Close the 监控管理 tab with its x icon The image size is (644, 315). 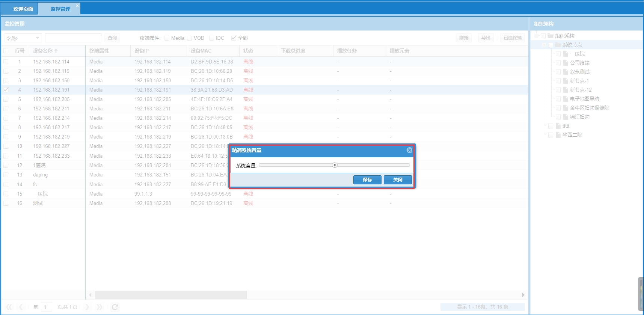[77, 6]
